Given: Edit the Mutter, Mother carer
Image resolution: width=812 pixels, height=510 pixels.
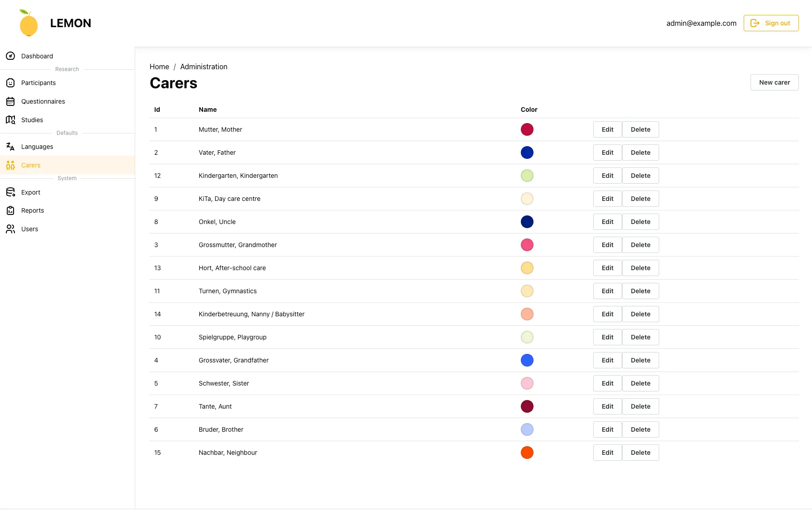Looking at the screenshot, I should [607, 129].
